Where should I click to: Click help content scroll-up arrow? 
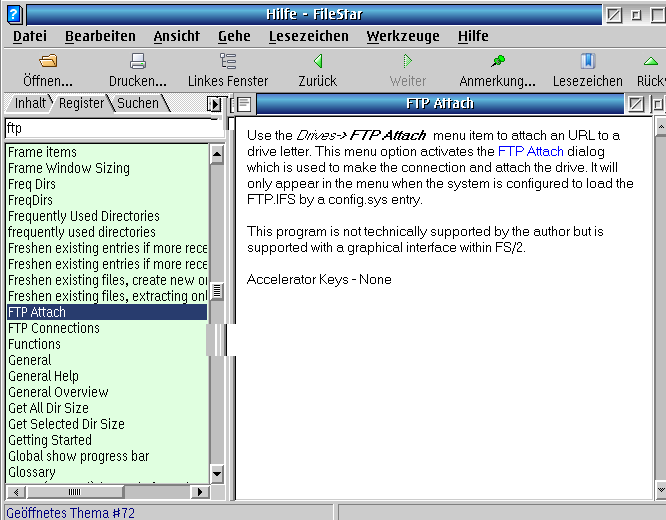coord(660,127)
